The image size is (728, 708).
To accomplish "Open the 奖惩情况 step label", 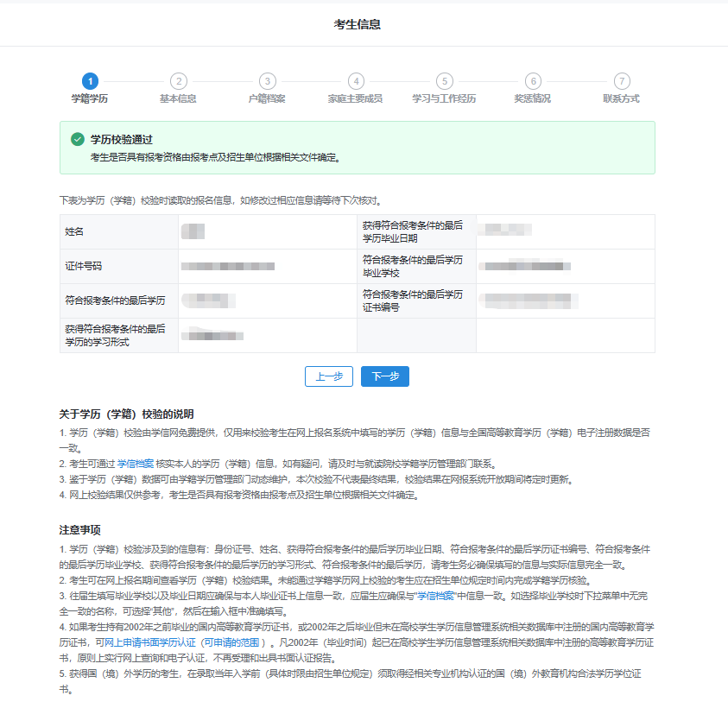I will tap(533, 98).
